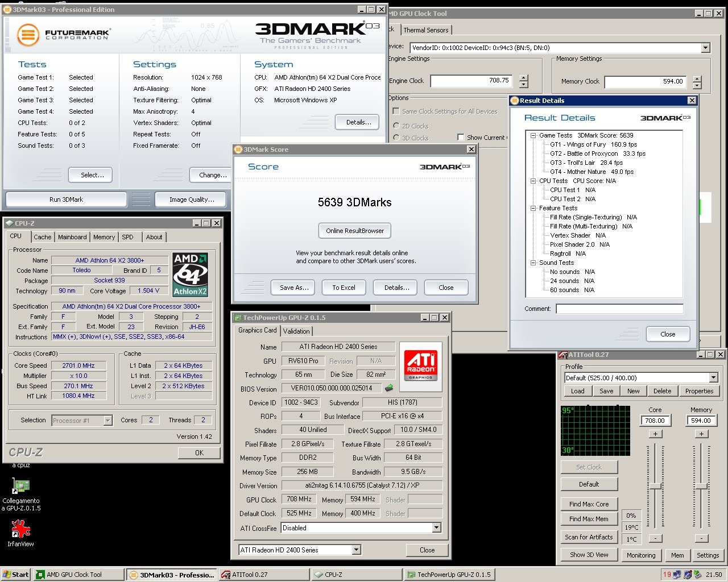Open the About tab in CPU-Z
Image resolution: width=728 pixels, height=582 pixels.
(154, 237)
